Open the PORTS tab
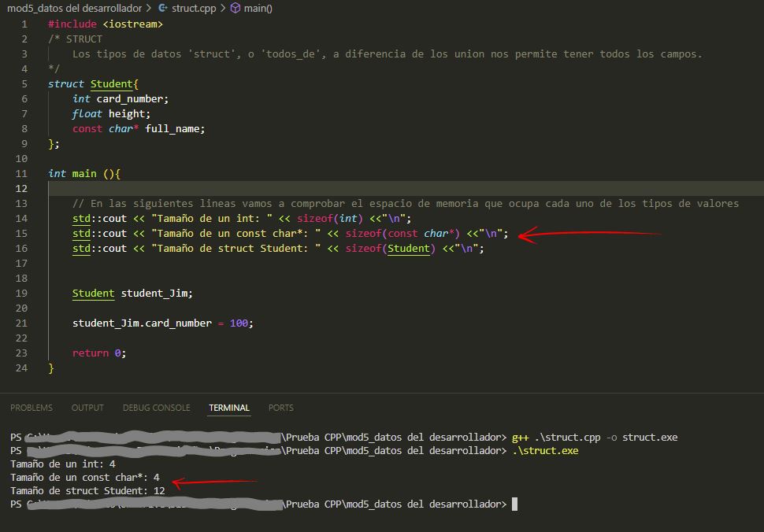The image size is (764, 532). pos(280,408)
